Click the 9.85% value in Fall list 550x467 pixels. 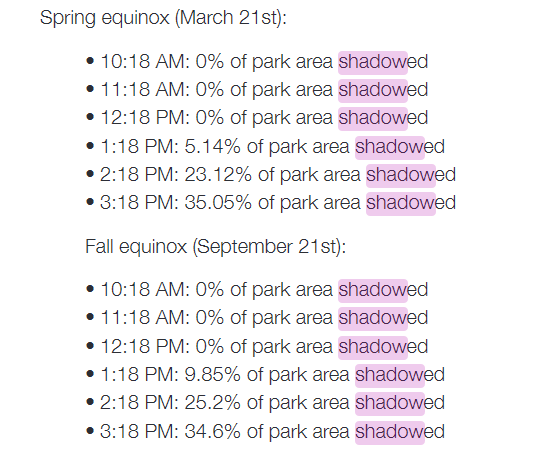(x=212, y=375)
